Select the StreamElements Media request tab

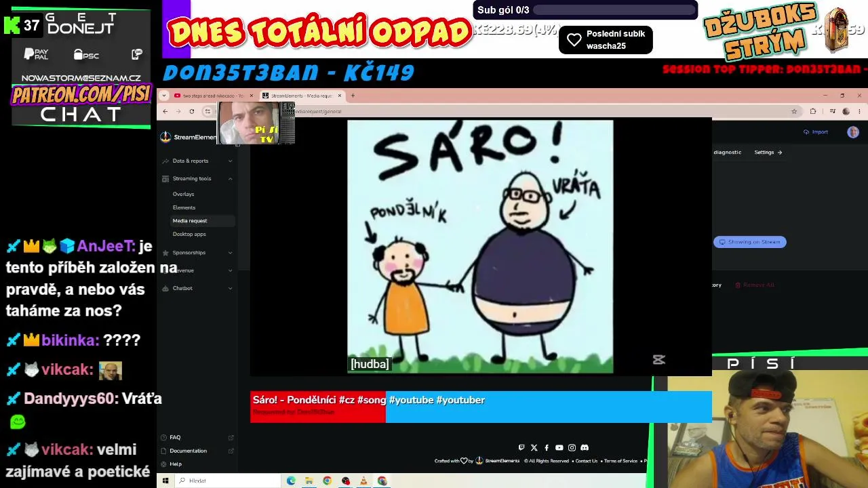point(302,96)
